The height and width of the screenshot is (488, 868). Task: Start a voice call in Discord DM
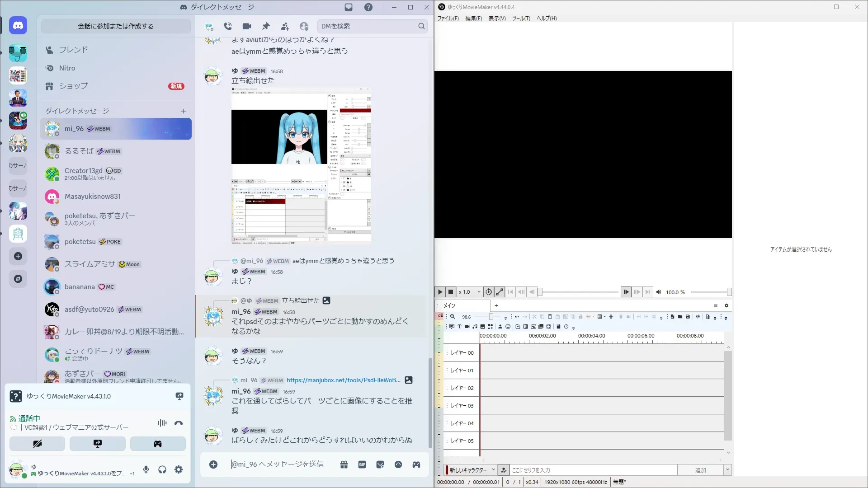coord(228,26)
